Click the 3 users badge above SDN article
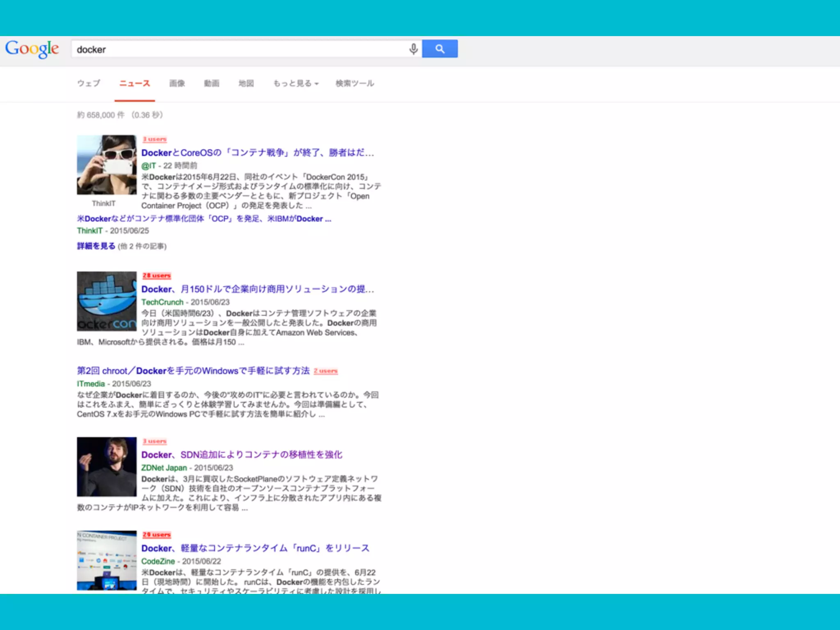This screenshot has height=630, width=840. tap(155, 441)
